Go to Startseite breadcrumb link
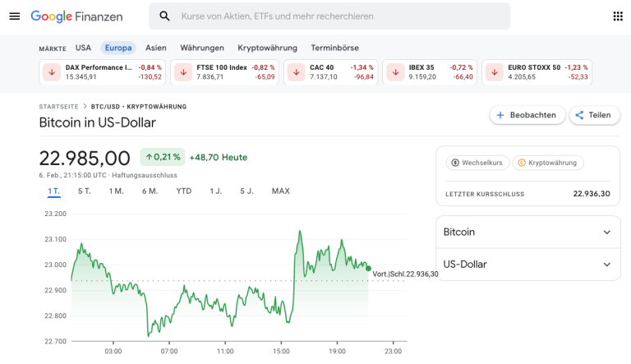The height and width of the screenshot is (364, 631). coord(59,107)
